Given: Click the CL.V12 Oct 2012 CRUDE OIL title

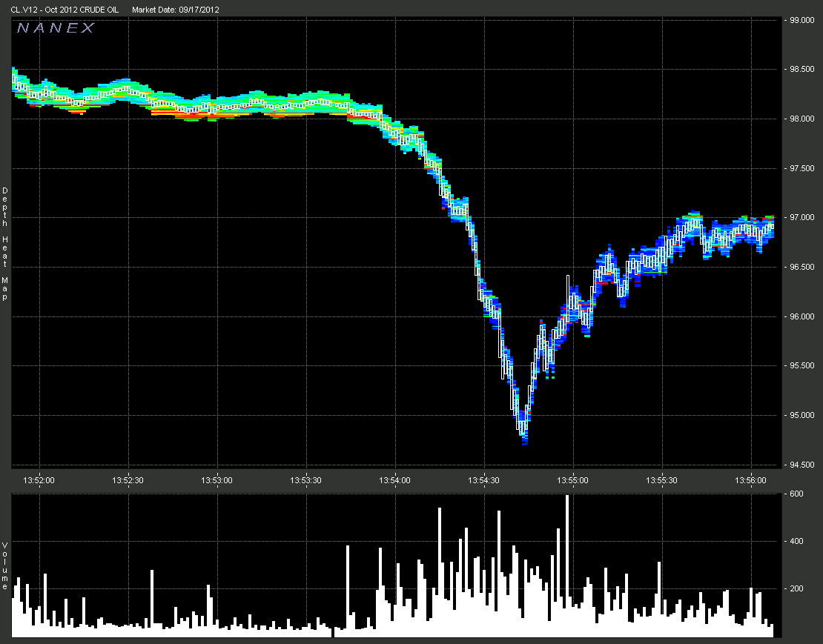Looking at the screenshot, I should (x=65, y=10).
